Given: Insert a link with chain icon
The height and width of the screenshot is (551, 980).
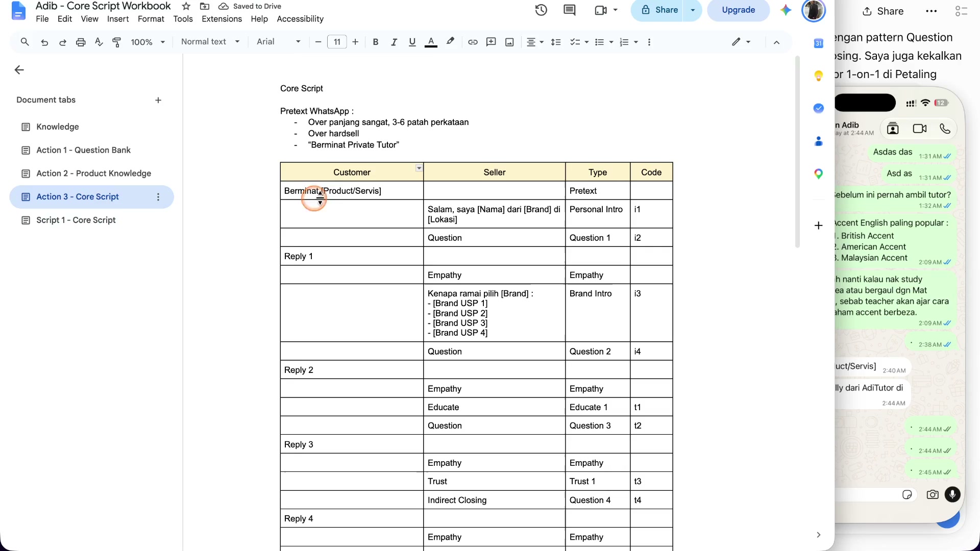Looking at the screenshot, I should [x=473, y=42].
